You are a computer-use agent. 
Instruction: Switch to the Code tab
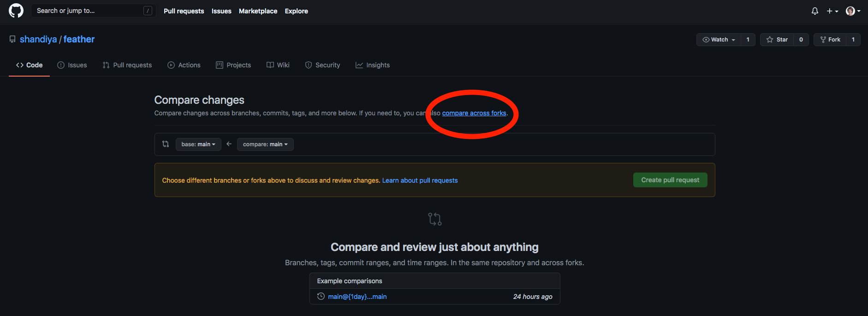29,65
